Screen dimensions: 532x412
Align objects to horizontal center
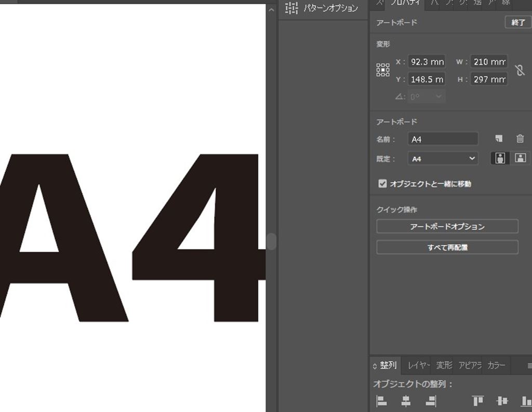[406, 401]
